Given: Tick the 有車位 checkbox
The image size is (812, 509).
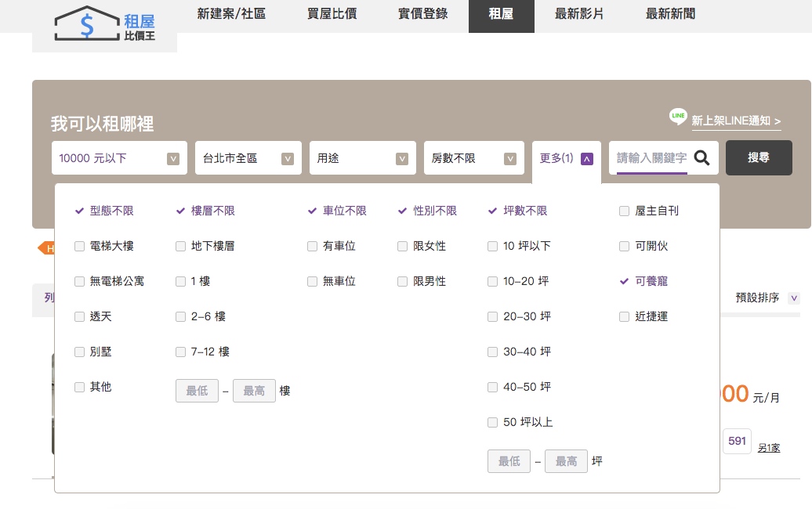Looking at the screenshot, I should click(313, 246).
